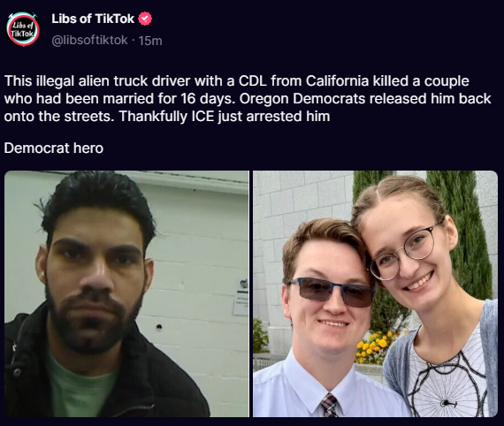Enlarge the left photo of man in black jacket
The width and height of the screenshot is (504, 426).
[x=126, y=293]
